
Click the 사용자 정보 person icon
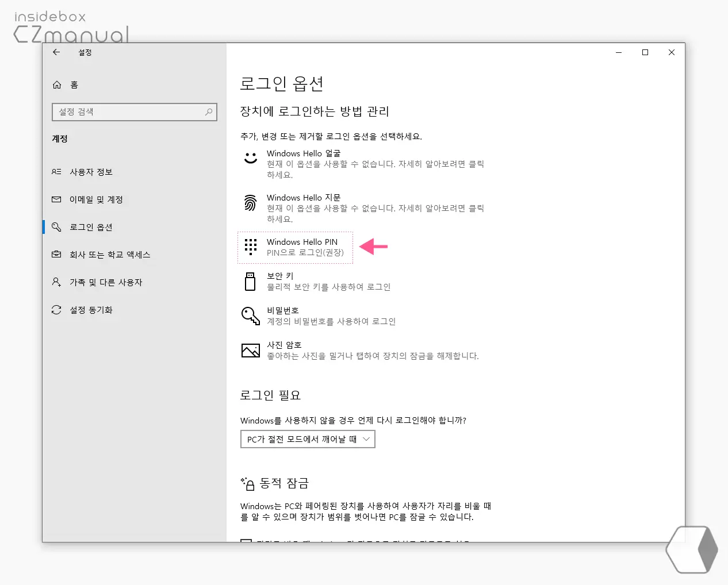pyautogui.click(x=56, y=172)
